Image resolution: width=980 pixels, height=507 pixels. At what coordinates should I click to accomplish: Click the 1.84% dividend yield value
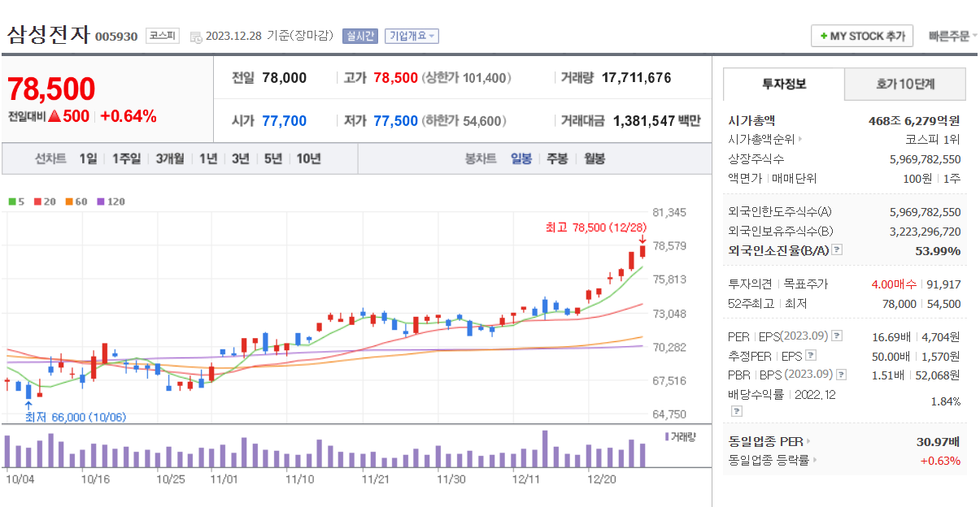[945, 401]
